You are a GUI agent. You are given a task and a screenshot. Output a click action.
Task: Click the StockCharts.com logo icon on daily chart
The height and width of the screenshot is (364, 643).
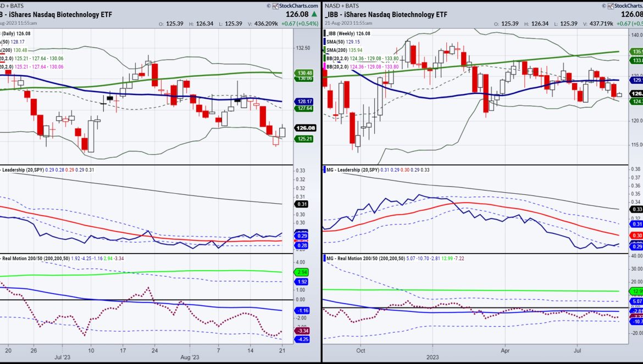pyautogui.click(x=275, y=5)
